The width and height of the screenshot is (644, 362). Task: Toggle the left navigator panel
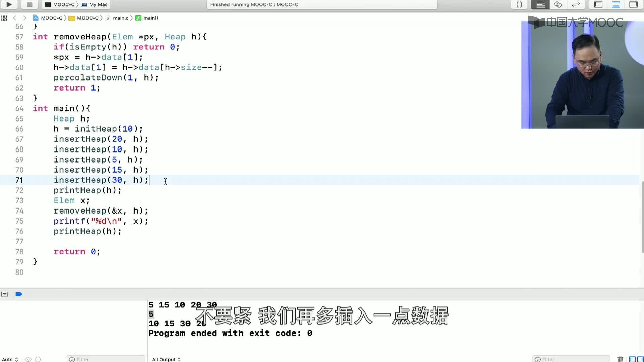pos(598,4)
